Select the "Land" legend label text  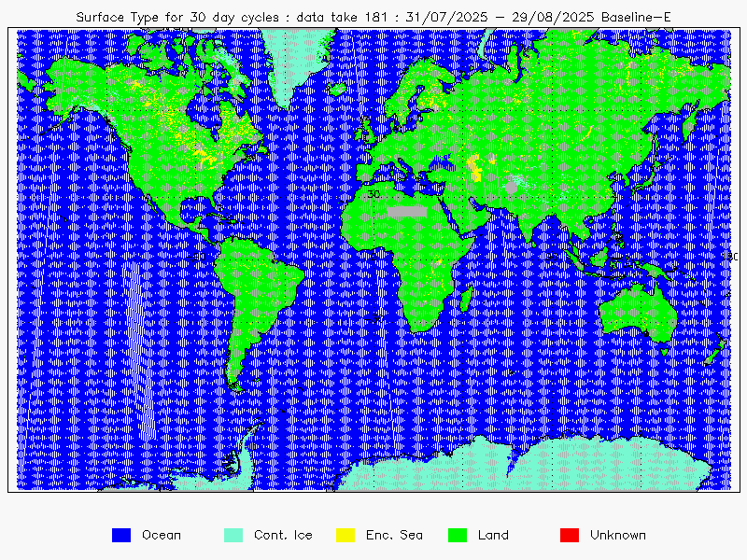click(x=493, y=535)
